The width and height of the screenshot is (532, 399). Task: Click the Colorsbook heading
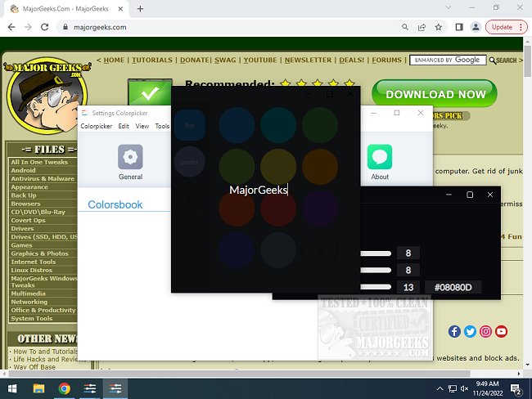click(x=115, y=204)
